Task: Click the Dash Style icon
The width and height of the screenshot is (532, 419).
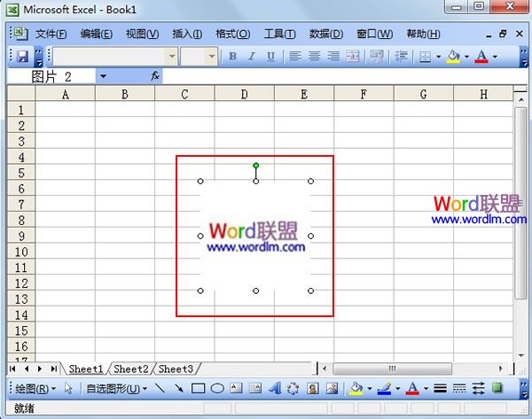Action: click(459, 389)
